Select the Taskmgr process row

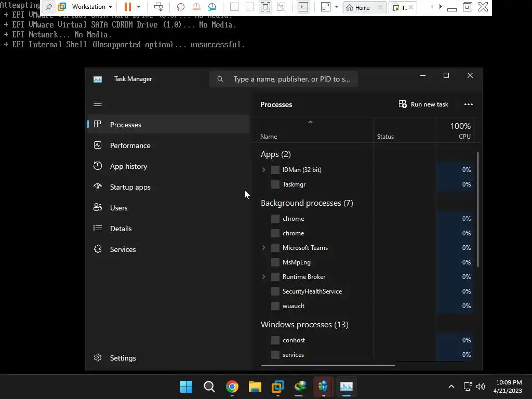point(366,184)
